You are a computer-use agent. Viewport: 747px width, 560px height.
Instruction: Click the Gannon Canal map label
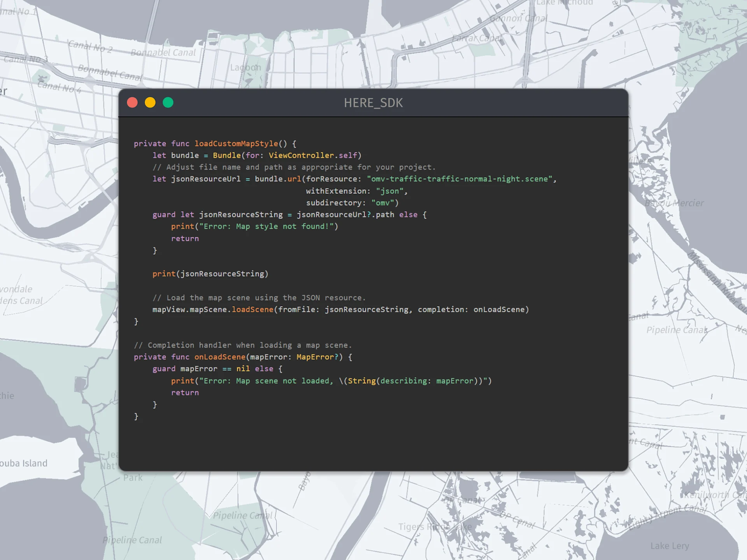pos(518,18)
